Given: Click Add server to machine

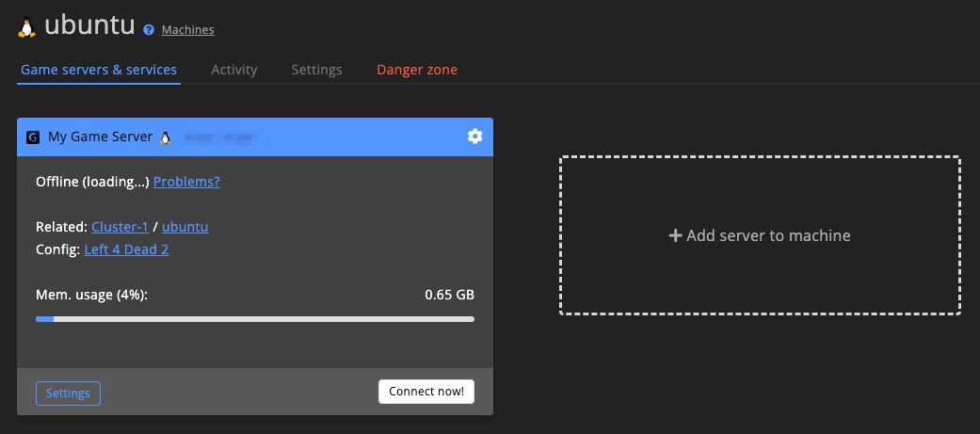Looking at the screenshot, I should coord(760,235).
